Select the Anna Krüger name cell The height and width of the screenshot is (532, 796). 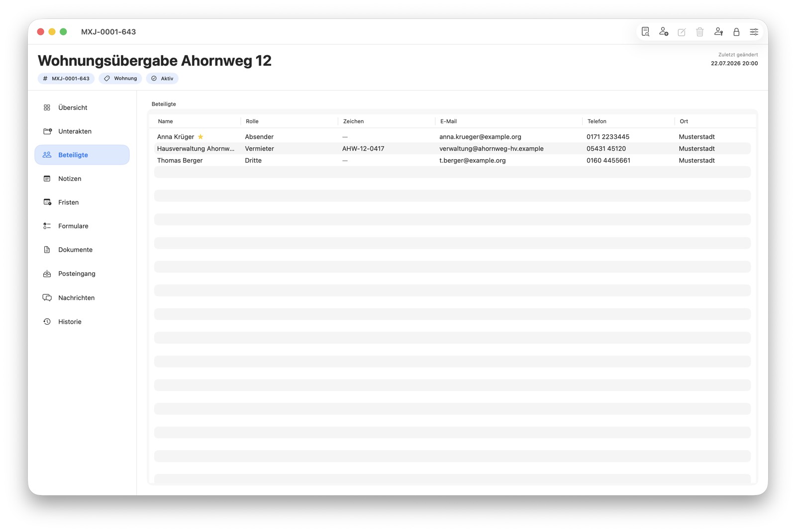click(176, 137)
